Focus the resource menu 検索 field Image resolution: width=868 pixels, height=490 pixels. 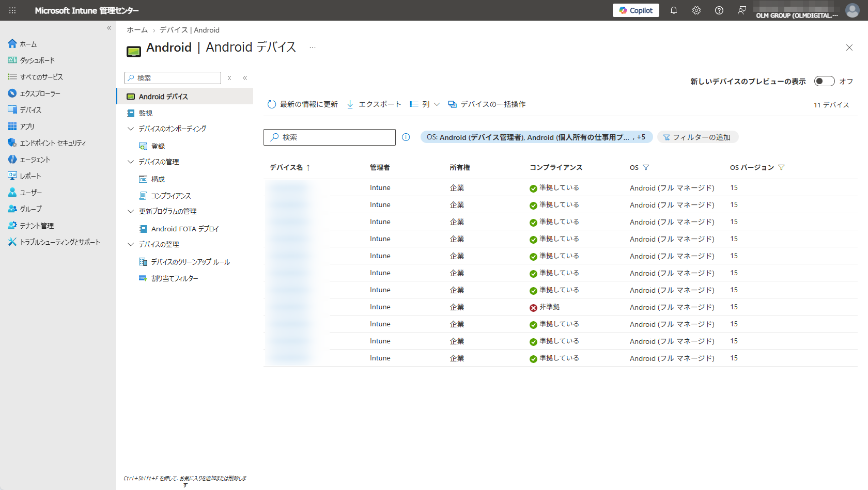tap(173, 78)
